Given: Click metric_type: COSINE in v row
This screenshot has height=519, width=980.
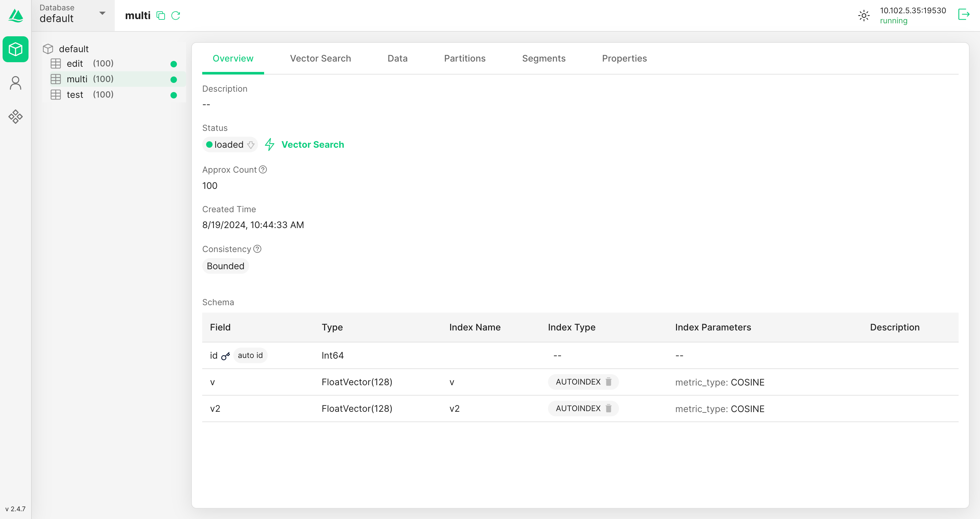Looking at the screenshot, I should (x=719, y=382).
